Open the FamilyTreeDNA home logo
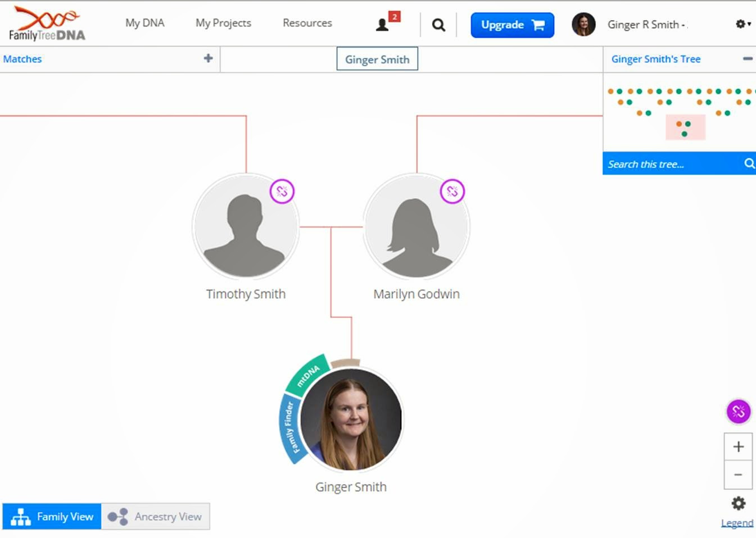This screenshot has height=538, width=756. click(46, 24)
